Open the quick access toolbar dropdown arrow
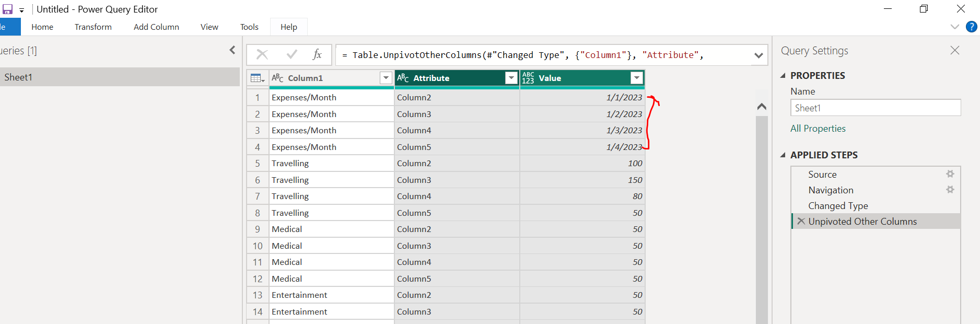980x324 pixels. (21, 10)
